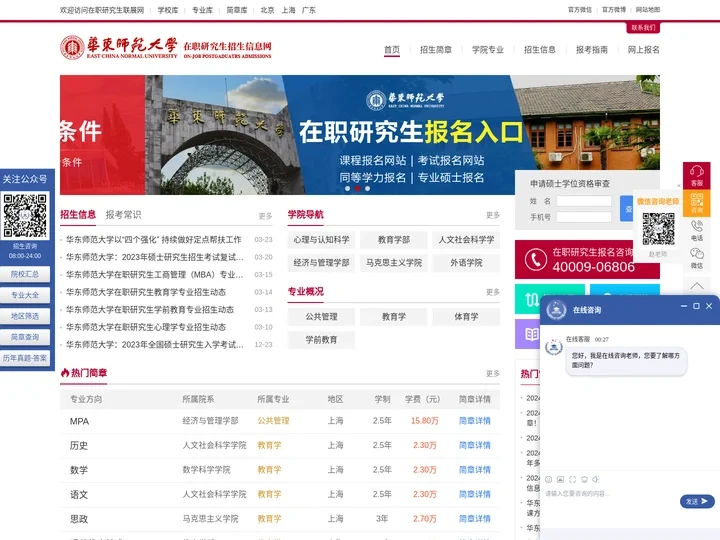The image size is (720, 540).
Task: Open the 心理与认知科学 college button
Action: point(321,240)
